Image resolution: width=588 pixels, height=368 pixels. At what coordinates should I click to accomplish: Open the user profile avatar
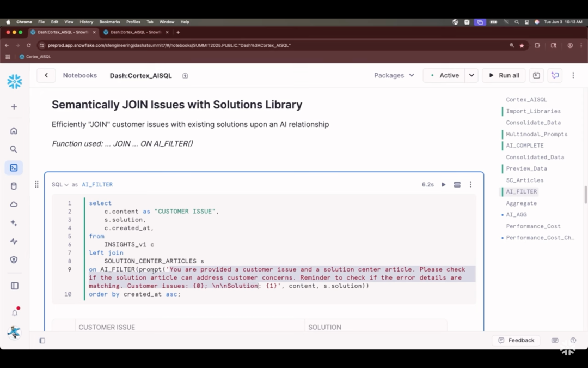[x=14, y=333]
